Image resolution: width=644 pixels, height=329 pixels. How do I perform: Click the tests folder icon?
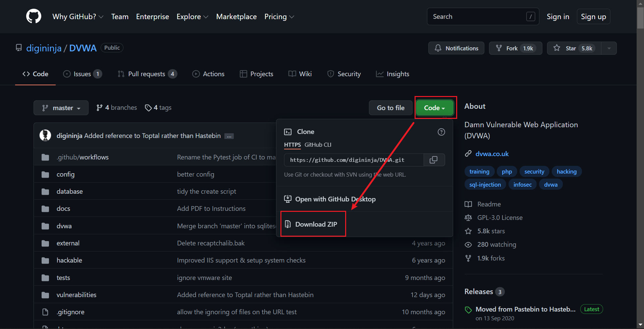point(45,278)
